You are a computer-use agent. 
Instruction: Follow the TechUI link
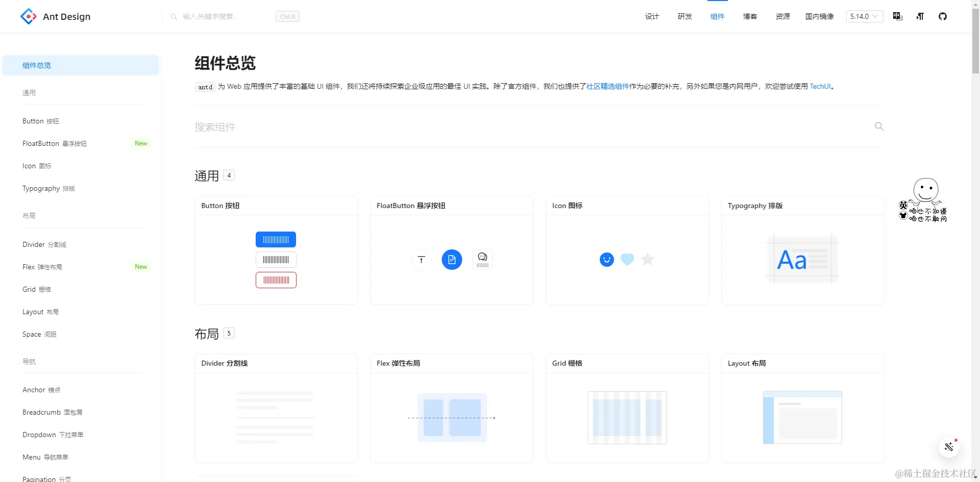point(820,86)
